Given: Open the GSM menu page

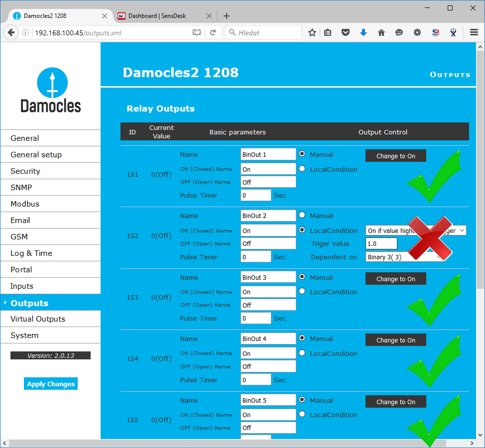Looking at the screenshot, I should [51, 236].
